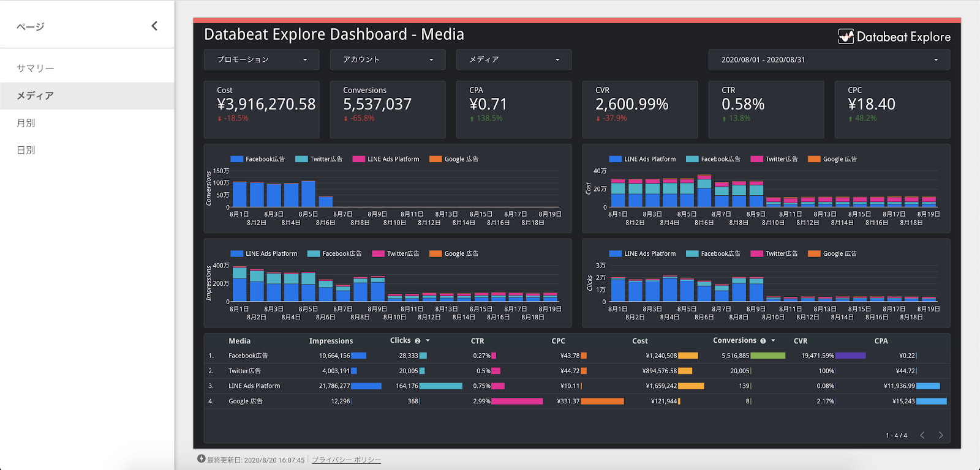Viewport: 980px width, 470px height.
Task: Open the アカウント filter dropdown
Action: (x=388, y=59)
